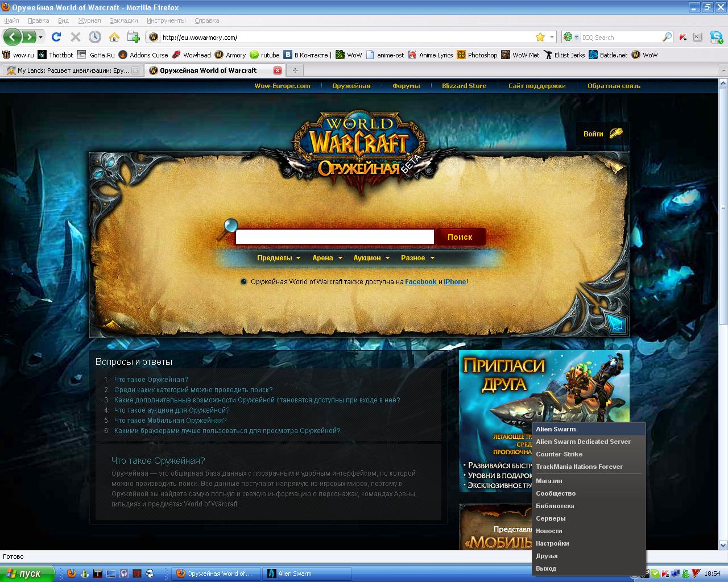Open the Blizzard Store link
This screenshot has width=728, height=582.
tap(464, 86)
